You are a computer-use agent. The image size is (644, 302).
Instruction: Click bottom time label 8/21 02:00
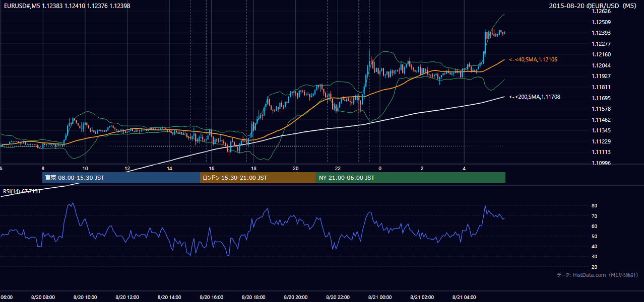(x=422, y=297)
